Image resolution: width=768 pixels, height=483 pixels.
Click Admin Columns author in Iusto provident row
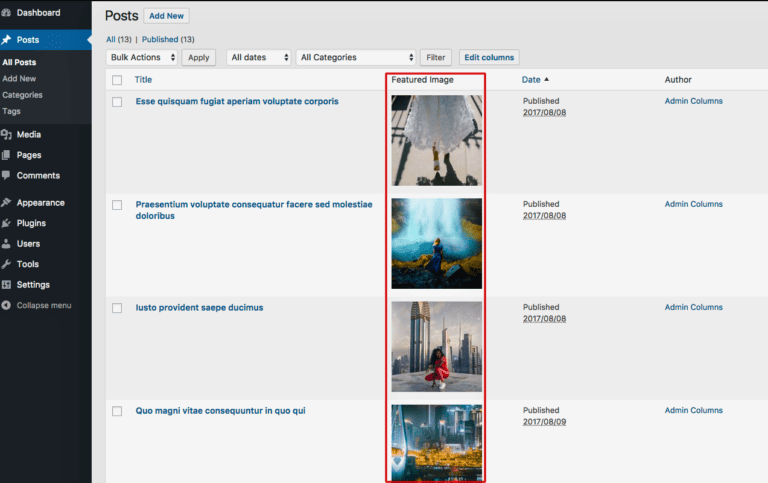(694, 307)
